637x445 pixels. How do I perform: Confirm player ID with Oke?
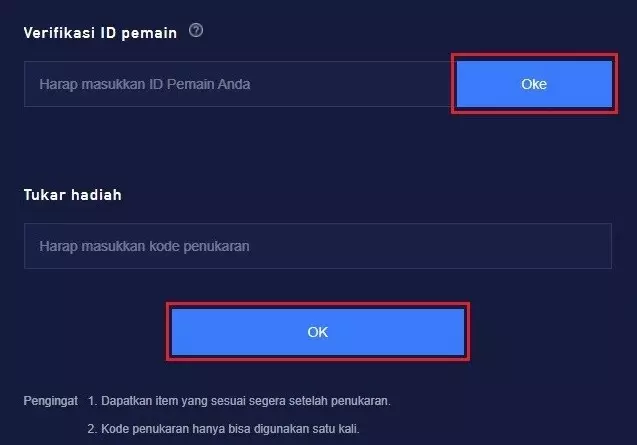click(534, 84)
